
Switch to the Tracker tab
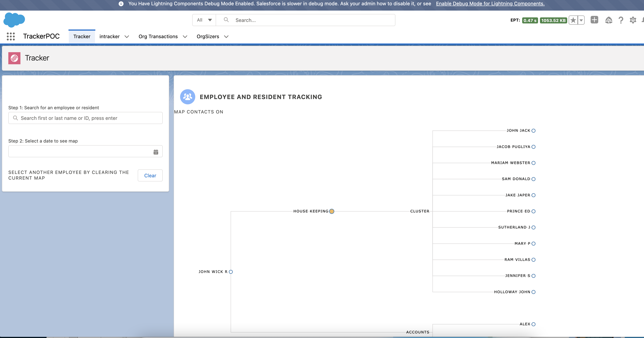coord(82,36)
